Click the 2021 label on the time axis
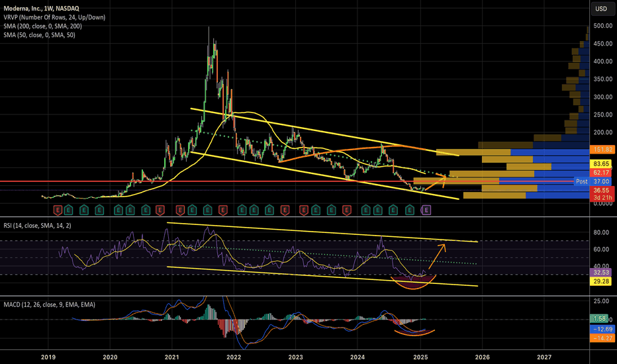This screenshot has width=617, height=364. pyautogui.click(x=172, y=357)
